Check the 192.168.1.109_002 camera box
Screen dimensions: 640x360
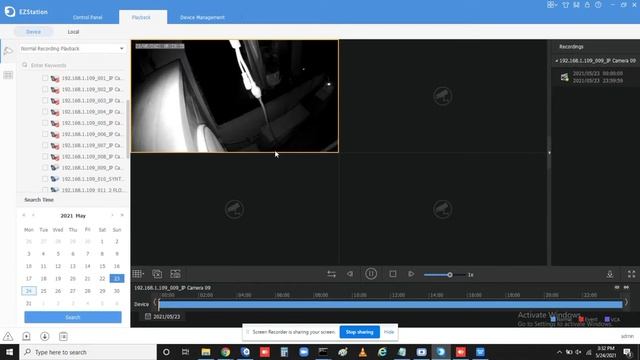point(45,89)
